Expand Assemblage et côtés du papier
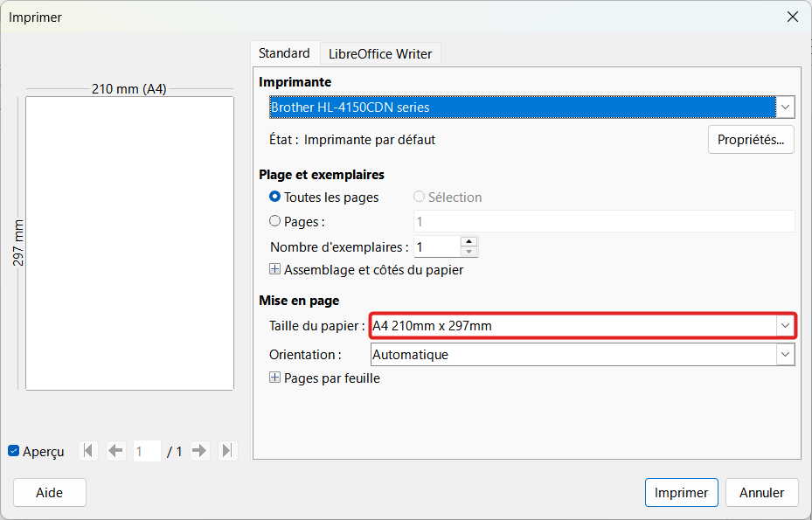The height and width of the screenshot is (520, 812). coord(275,269)
